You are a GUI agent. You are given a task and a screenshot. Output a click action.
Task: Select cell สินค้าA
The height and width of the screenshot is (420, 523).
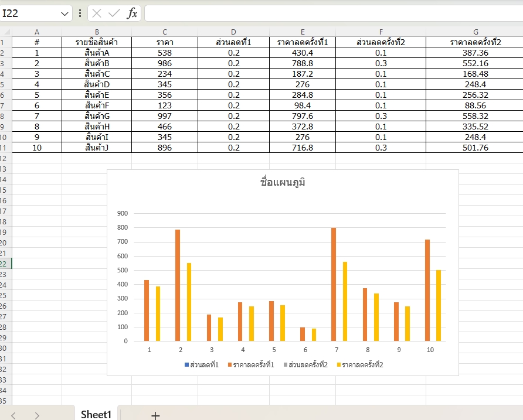point(97,53)
